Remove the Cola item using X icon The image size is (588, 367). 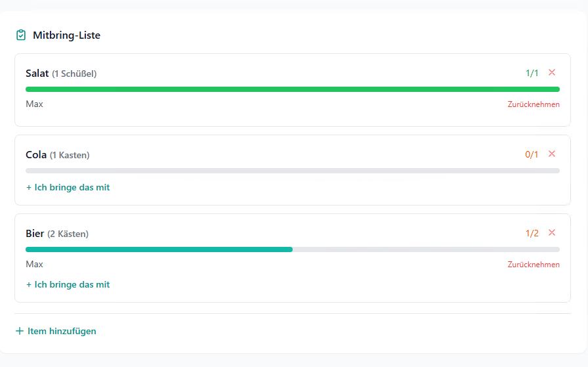552,154
